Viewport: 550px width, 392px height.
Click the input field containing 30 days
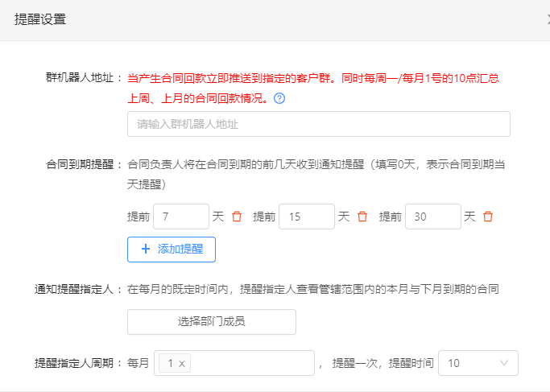coord(432,217)
